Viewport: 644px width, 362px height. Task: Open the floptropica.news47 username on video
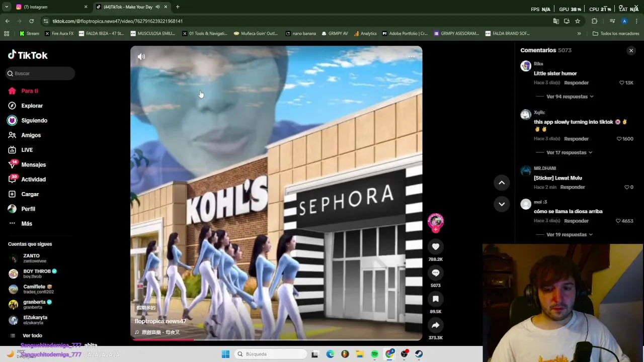pyautogui.click(x=160, y=321)
